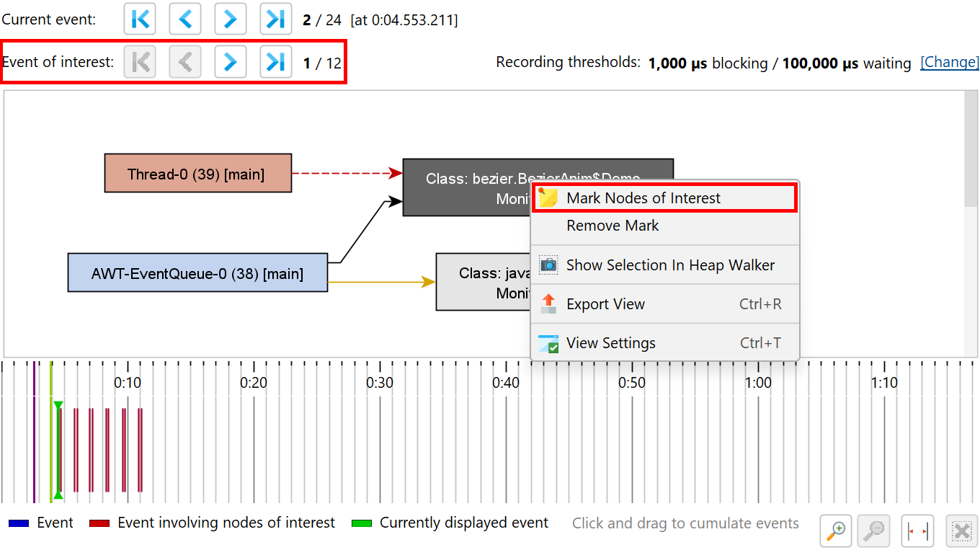Open View Settings from context menu
The width and height of the screenshot is (980, 550).
(x=664, y=343)
